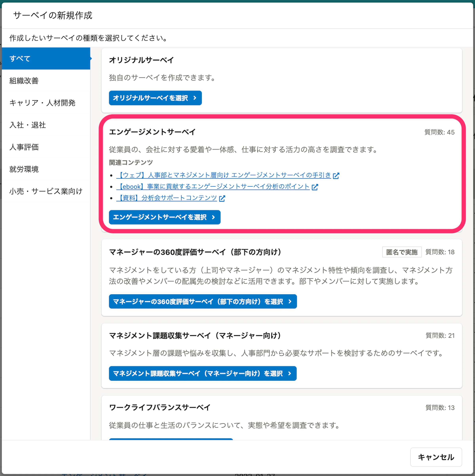This screenshot has height=476, width=475.
Task: Click 作成したいサーベイの種類を選択してください instruction
Action: (89, 38)
